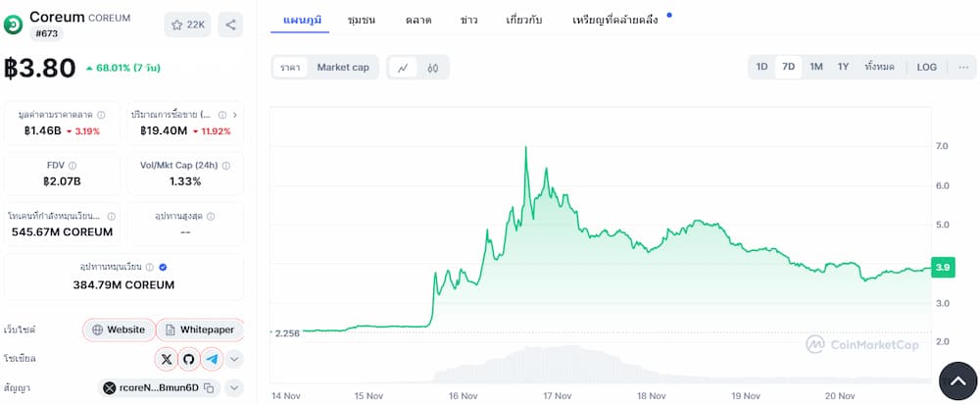
Task: Switch to candlestick chart icon
Action: [x=432, y=68]
